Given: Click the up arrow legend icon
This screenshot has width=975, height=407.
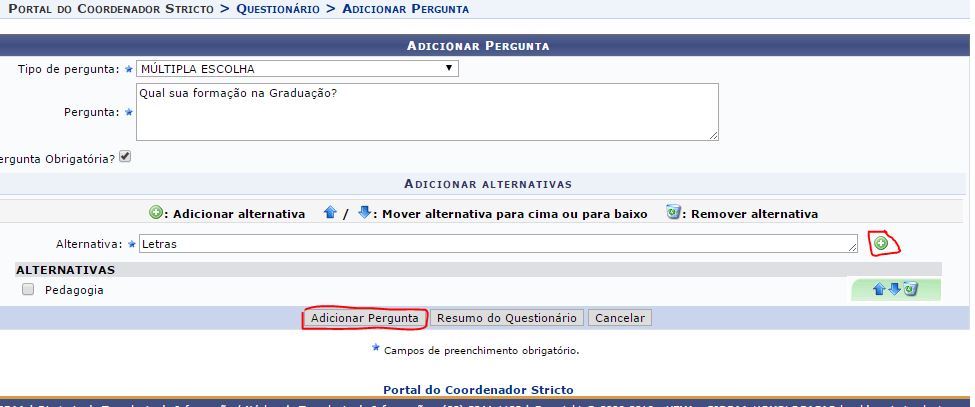Looking at the screenshot, I should (329, 213).
